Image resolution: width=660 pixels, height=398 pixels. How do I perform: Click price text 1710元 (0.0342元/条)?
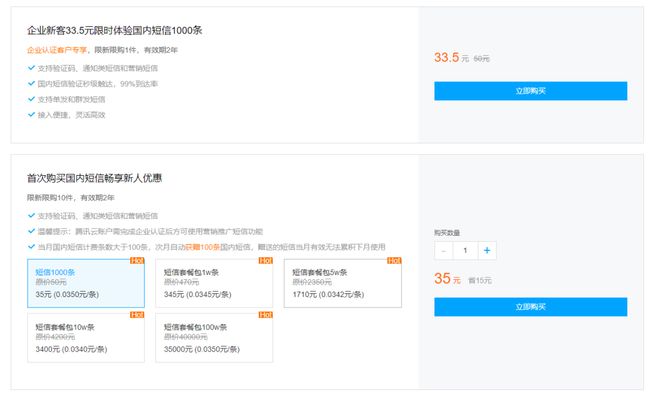point(328,294)
